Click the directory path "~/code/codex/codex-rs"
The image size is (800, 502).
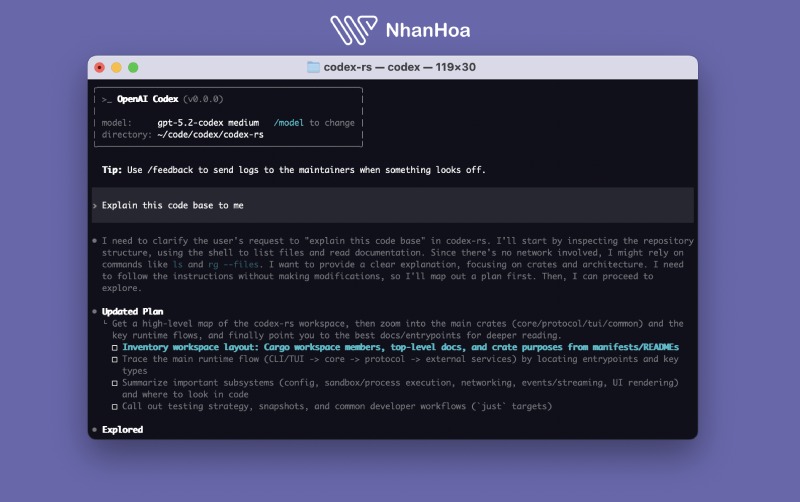point(210,135)
